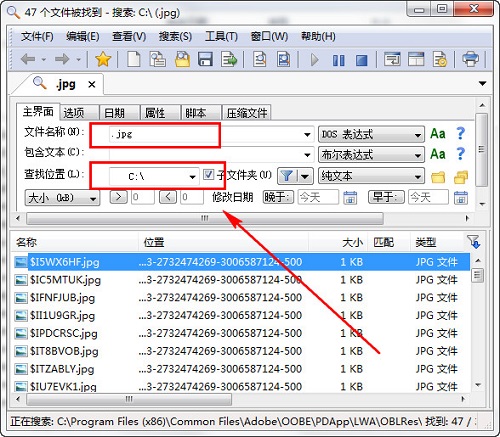Open the 查看(V) menu

pyautogui.click(x=129, y=36)
